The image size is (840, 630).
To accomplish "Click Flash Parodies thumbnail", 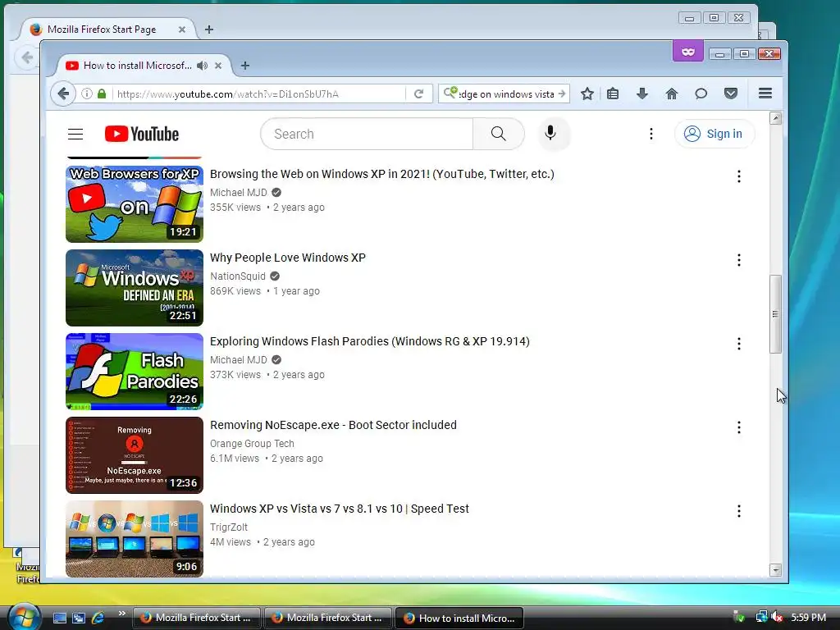I will click(x=135, y=372).
